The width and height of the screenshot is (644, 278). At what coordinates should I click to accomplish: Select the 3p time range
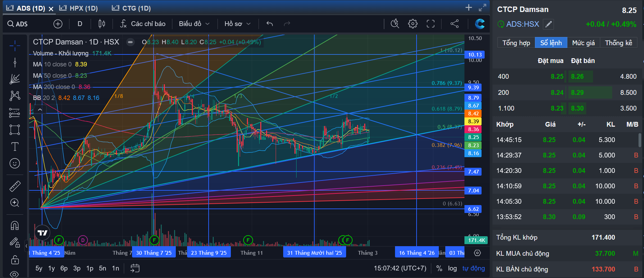point(77,268)
